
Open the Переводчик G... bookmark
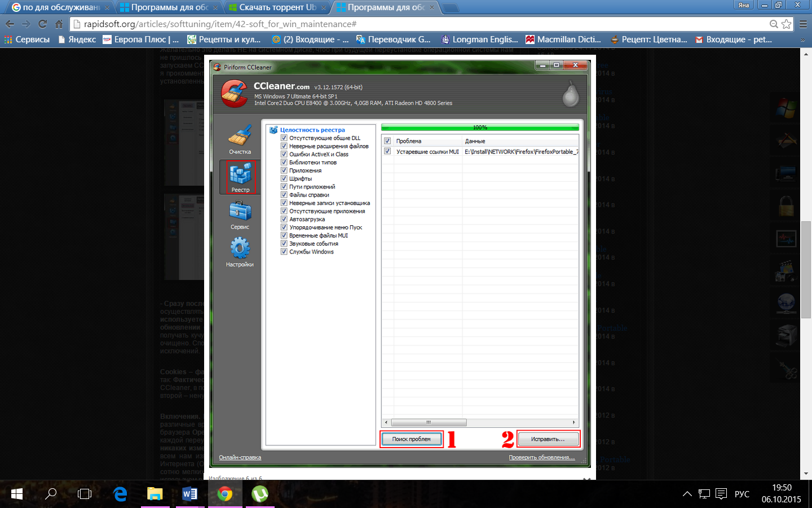pyautogui.click(x=394, y=40)
